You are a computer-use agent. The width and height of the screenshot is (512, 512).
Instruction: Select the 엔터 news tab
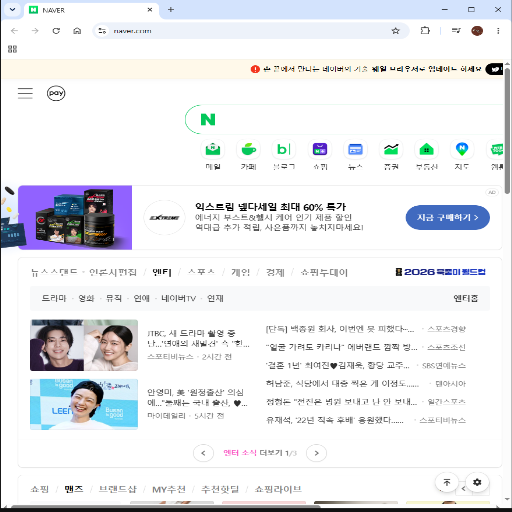point(162,272)
